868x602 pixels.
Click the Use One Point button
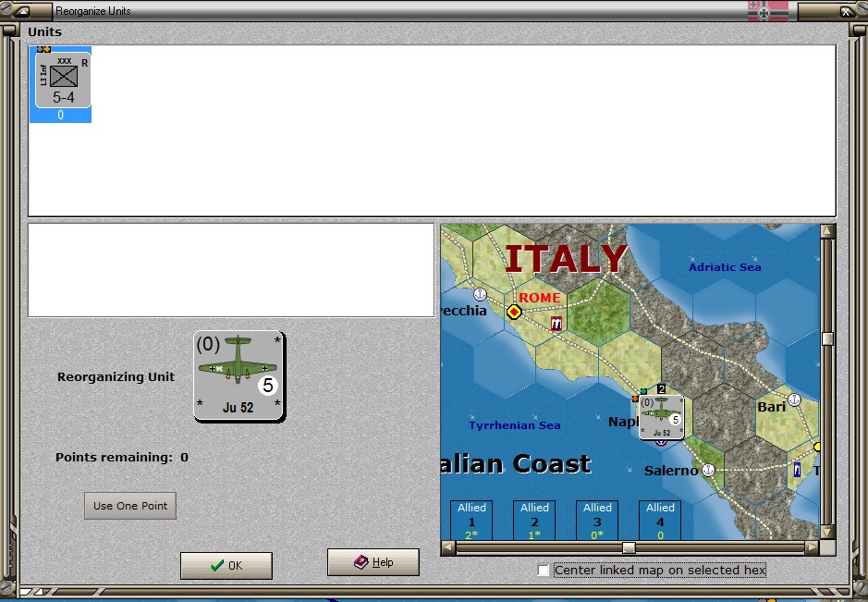[x=130, y=506]
